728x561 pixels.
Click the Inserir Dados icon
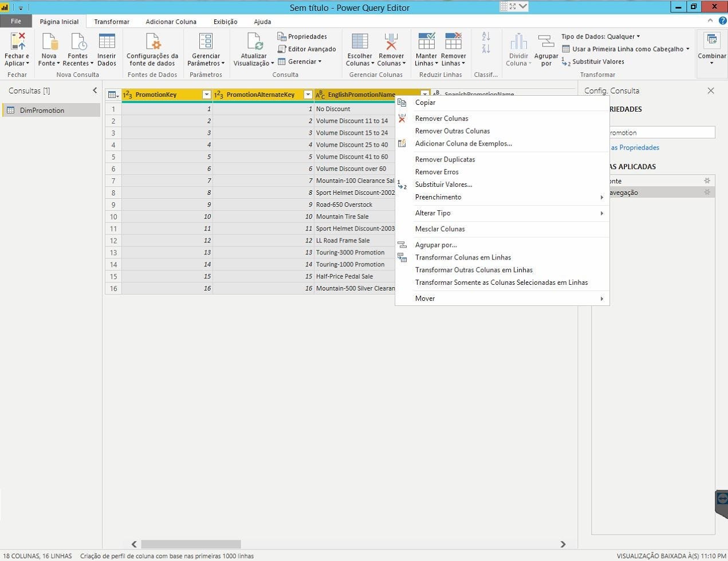(107, 42)
